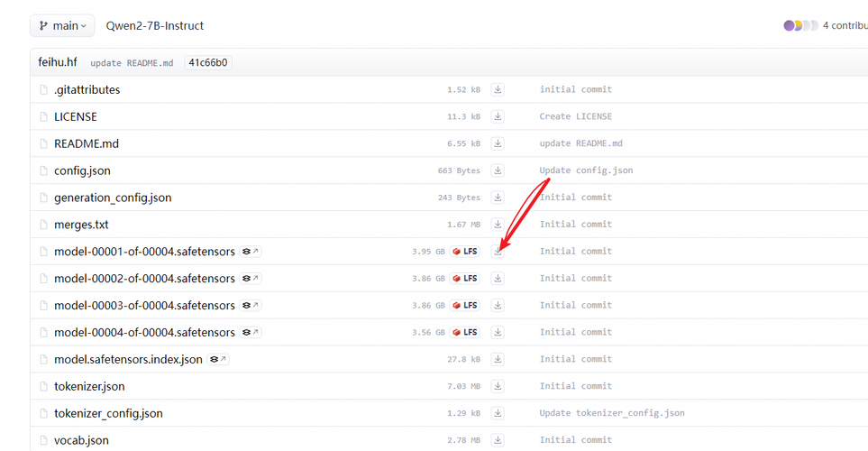Open commit hash 41c66b0
868x451 pixels.
(208, 62)
